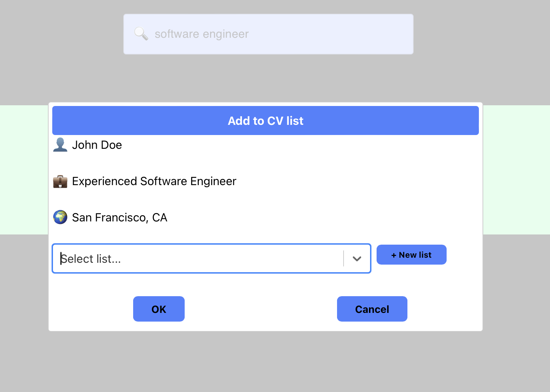
Task: Click the person icon beside John Doe
Action: (60, 145)
